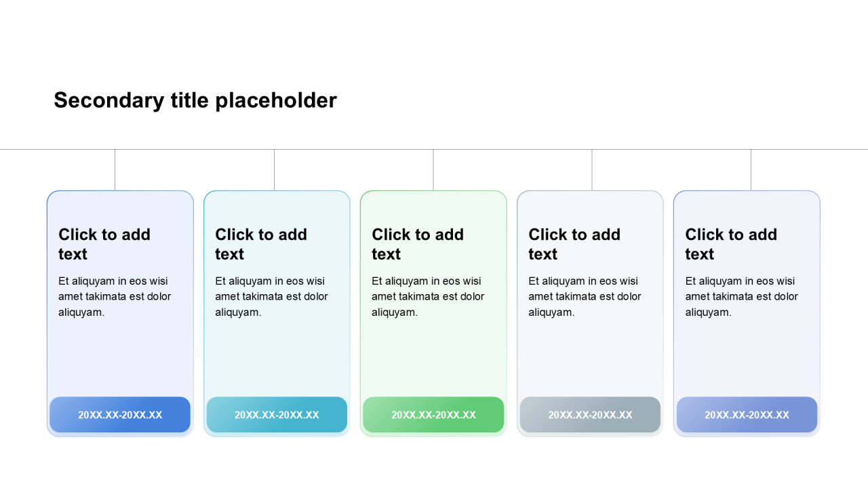Click the blue "20XX.XX-20XX.XX" date pill

coord(120,415)
